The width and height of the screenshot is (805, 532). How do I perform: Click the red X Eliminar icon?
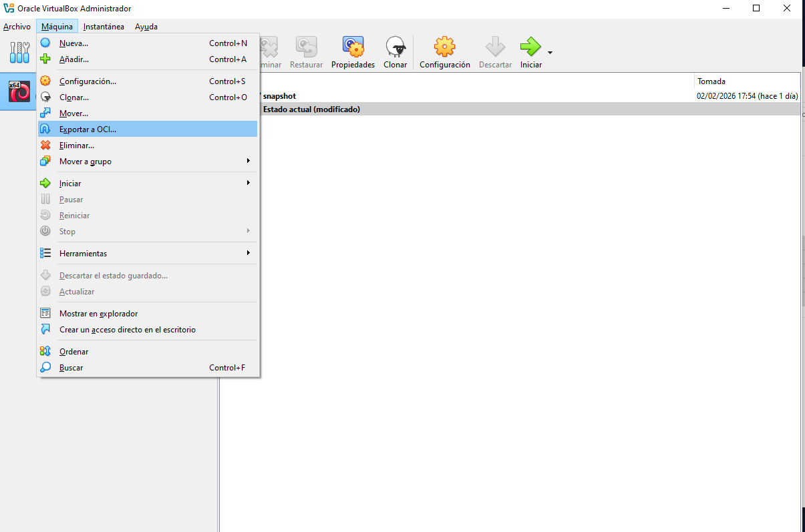click(x=45, y=145)
